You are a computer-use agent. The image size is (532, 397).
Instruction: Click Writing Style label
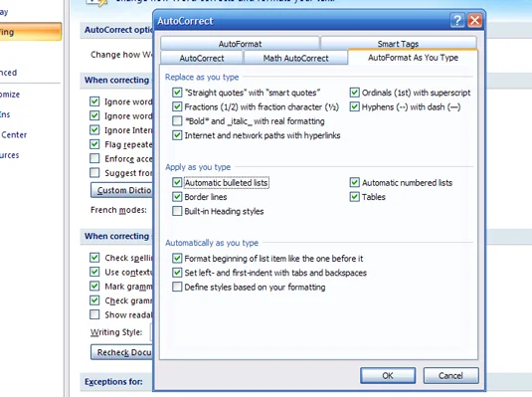point(116,332)
